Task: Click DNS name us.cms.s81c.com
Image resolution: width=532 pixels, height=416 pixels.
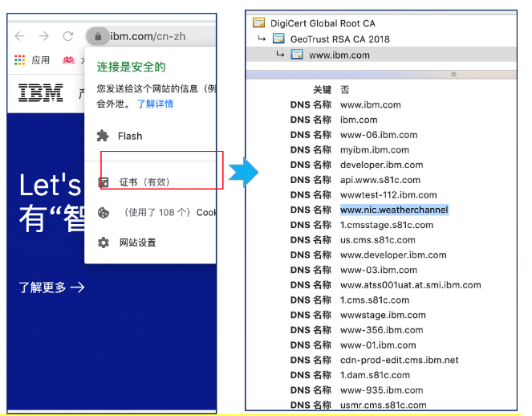Action: tap(378, 240)
